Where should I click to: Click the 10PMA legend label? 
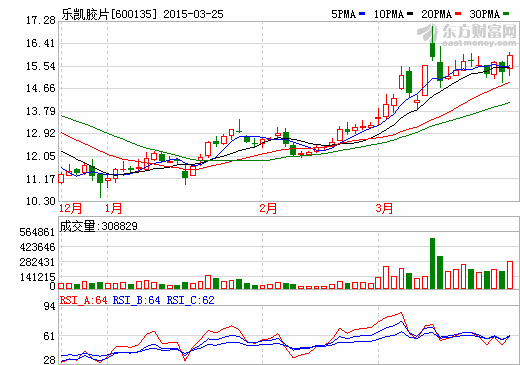click(389, 14)
